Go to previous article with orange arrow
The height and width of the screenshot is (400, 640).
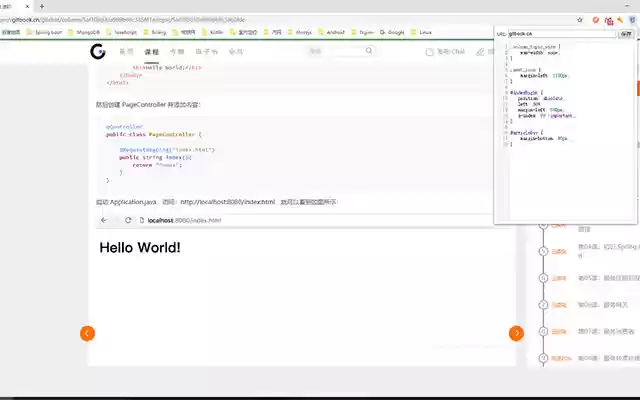pyautogui.click(x=87, y=333)
